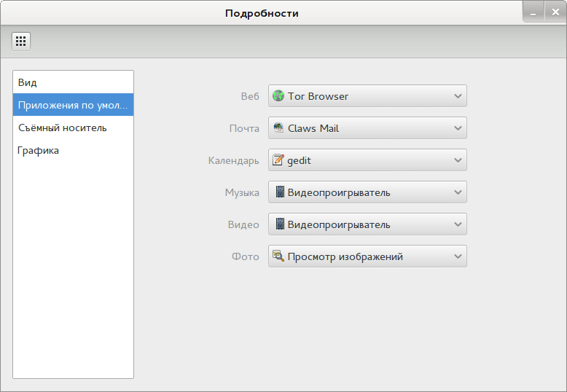Screen dimensions: 567x392
Task: Click the film icon in Музыка row
Action: tap(280, 192)
